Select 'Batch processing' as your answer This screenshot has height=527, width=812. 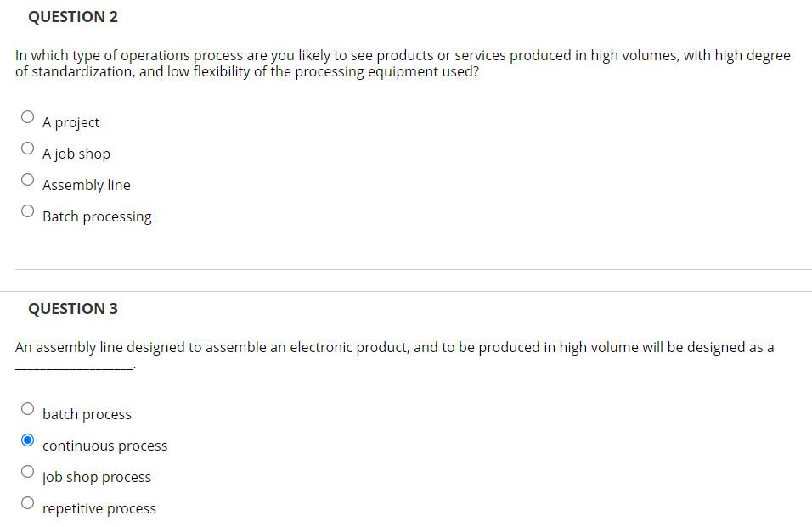click(x=27, y=210)
